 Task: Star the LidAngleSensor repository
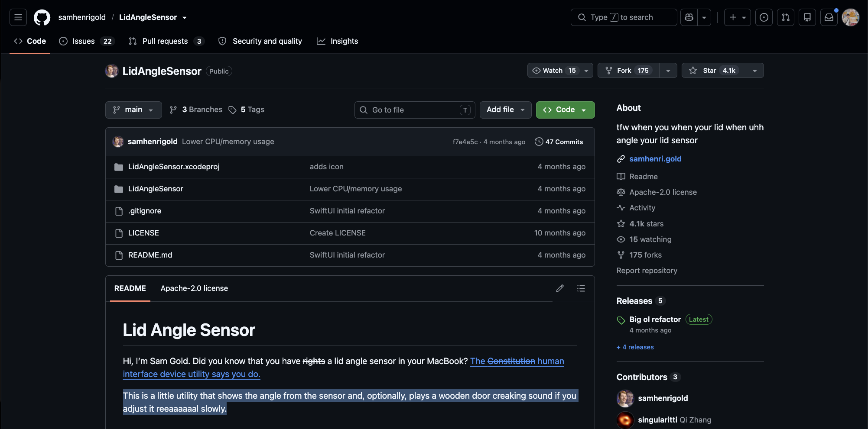click(x=714, y=71)
